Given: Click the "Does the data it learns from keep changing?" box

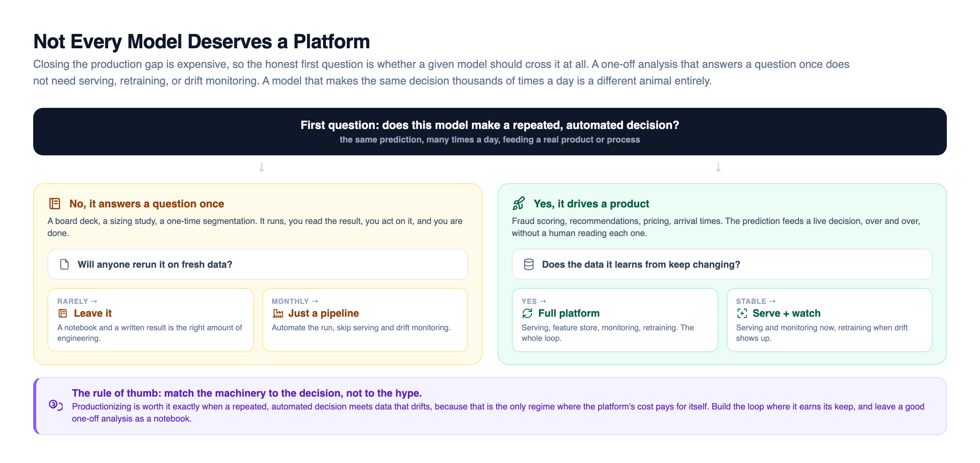Looking at the screenshot, I should 722,264.
